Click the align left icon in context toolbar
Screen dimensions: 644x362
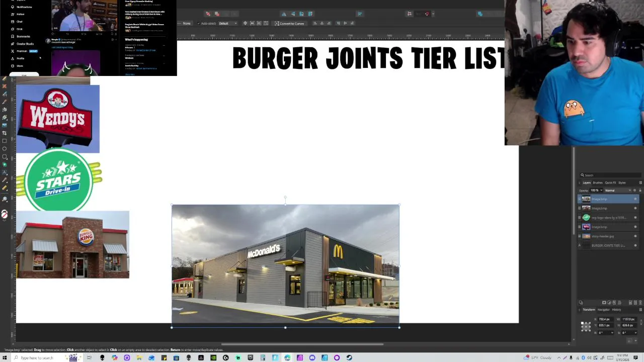(315, 23)
